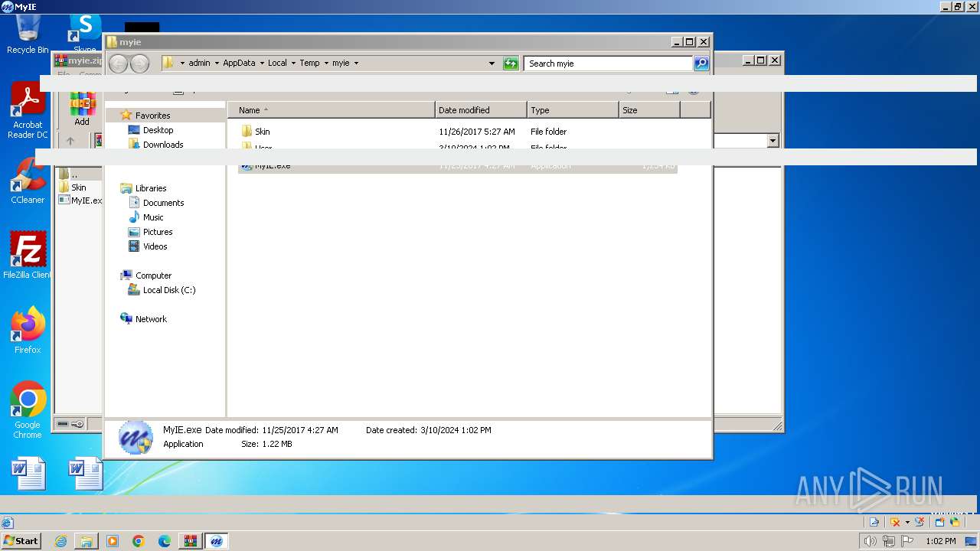Screen dimensions: 980x551
Task: Click inside the Search myie field
Action: tap(609, 64)
